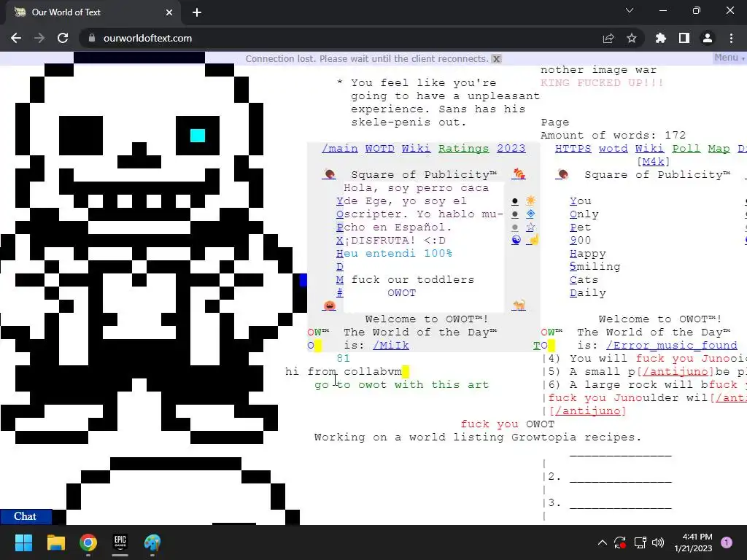The image size is (747, 560).
Task: Open the Wiki link beside Poll
Action: pos(649,149)
